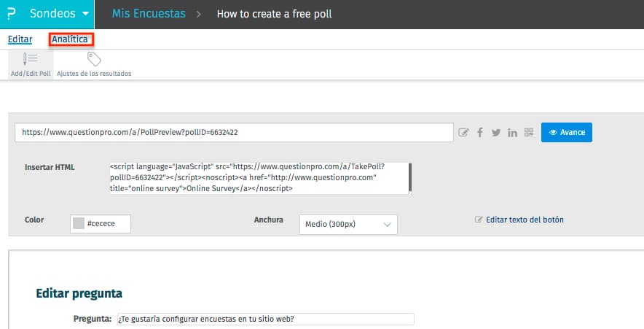Share poll on LinkedIn icon

tap(512, 133)
